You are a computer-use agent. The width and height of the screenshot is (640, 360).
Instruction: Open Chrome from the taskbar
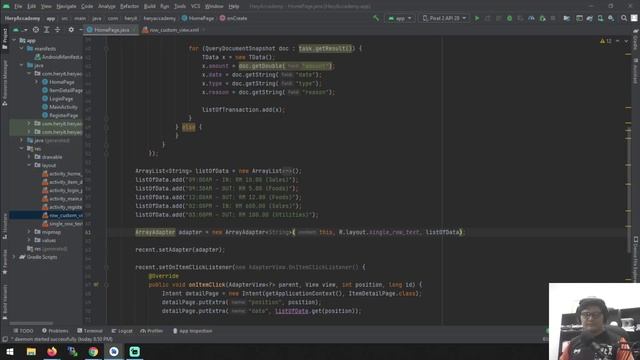point(93,351)
